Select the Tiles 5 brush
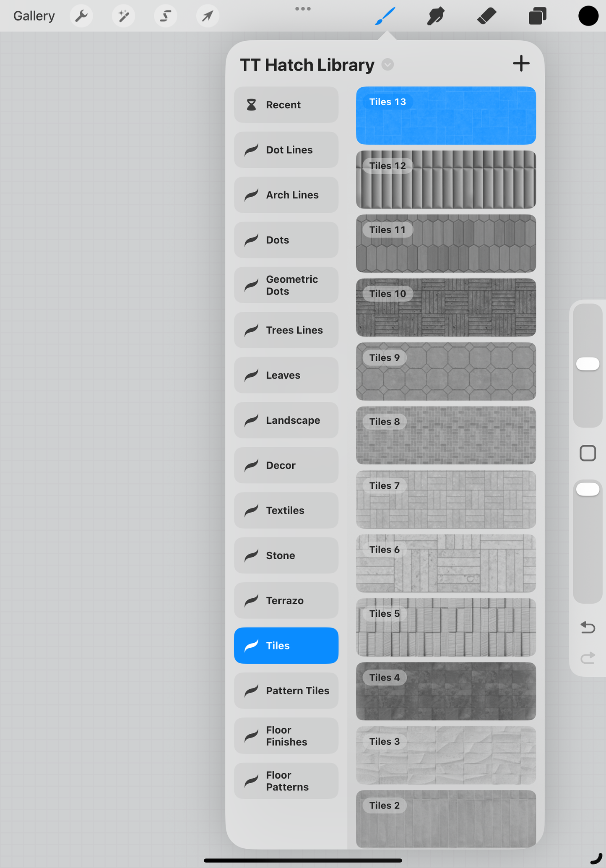The height and width of the screenshot is (868, 606). click(x=446, y=628)
